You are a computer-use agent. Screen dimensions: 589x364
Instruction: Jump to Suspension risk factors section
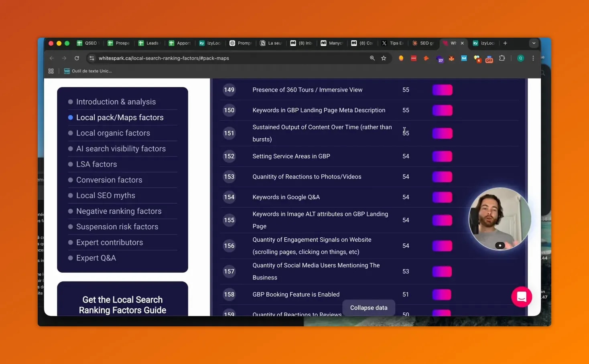(x=117, y=227)
